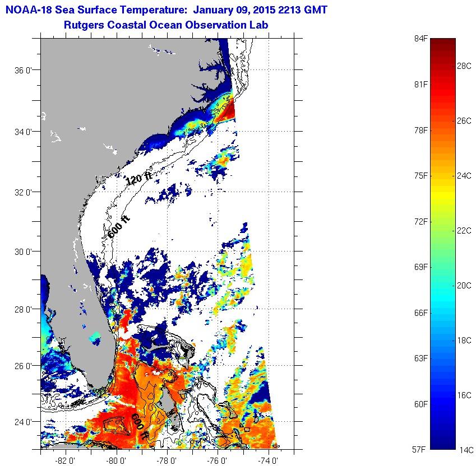Click the '14C' colorbar label
Screen dimensions: 476x466
coord(466,450)
